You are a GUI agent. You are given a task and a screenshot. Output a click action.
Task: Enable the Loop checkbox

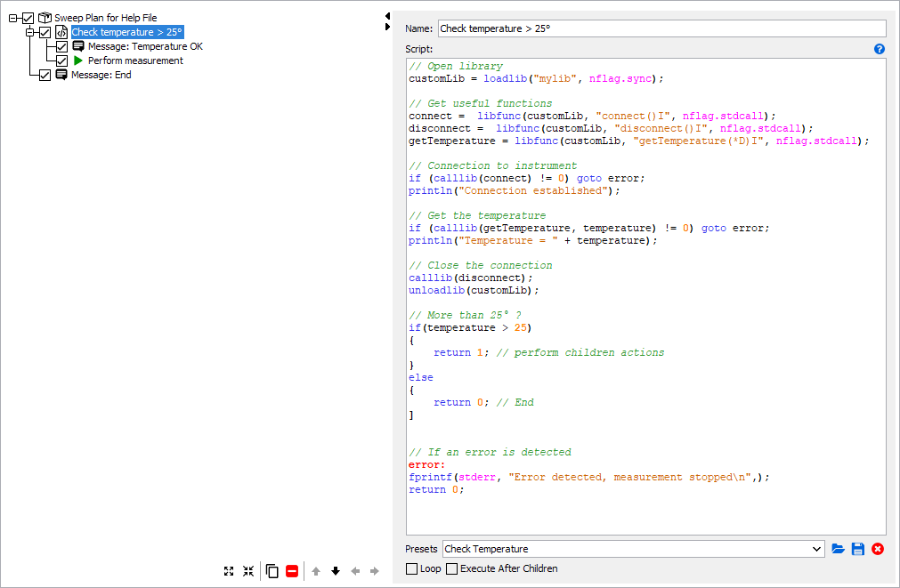pos(411,568)
